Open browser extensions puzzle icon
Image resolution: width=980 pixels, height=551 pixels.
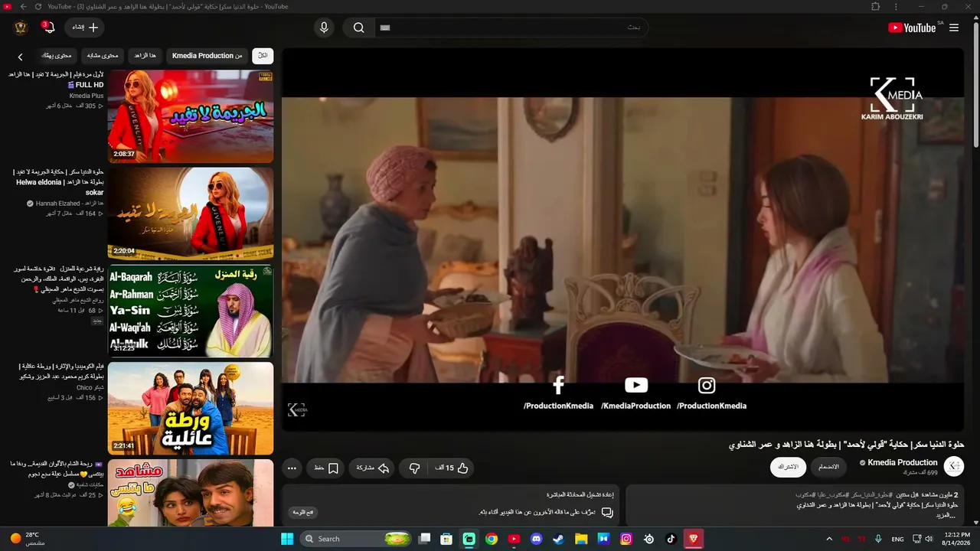pos(876,6)
